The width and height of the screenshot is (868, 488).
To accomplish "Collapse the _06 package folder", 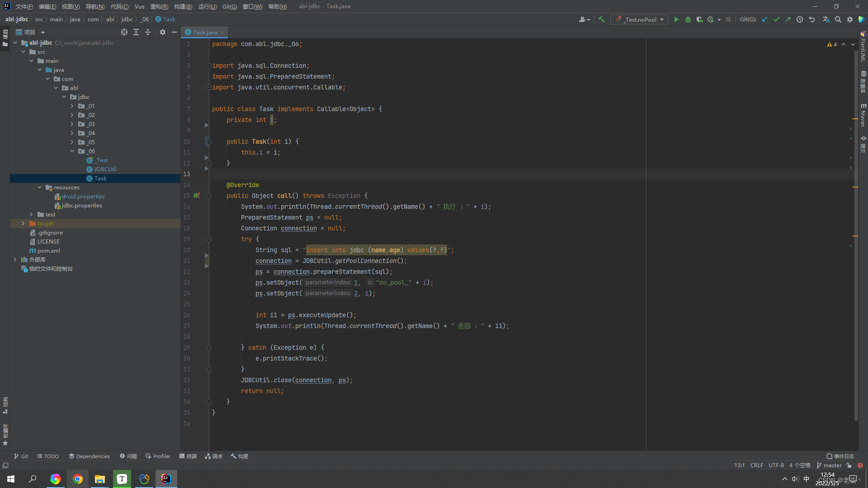I will coord(72,151).
